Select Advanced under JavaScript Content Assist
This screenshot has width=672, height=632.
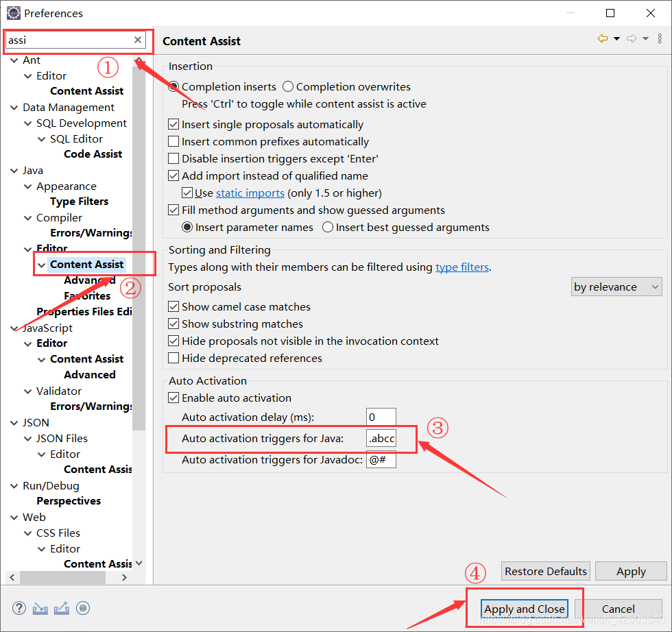coord(90,375)
